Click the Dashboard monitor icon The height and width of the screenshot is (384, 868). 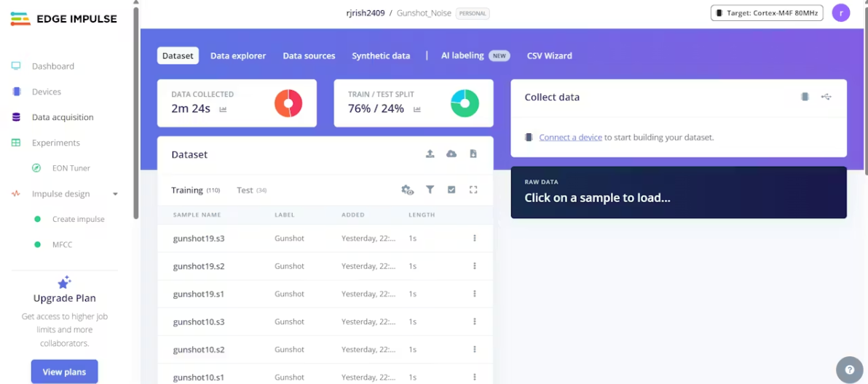16,66
